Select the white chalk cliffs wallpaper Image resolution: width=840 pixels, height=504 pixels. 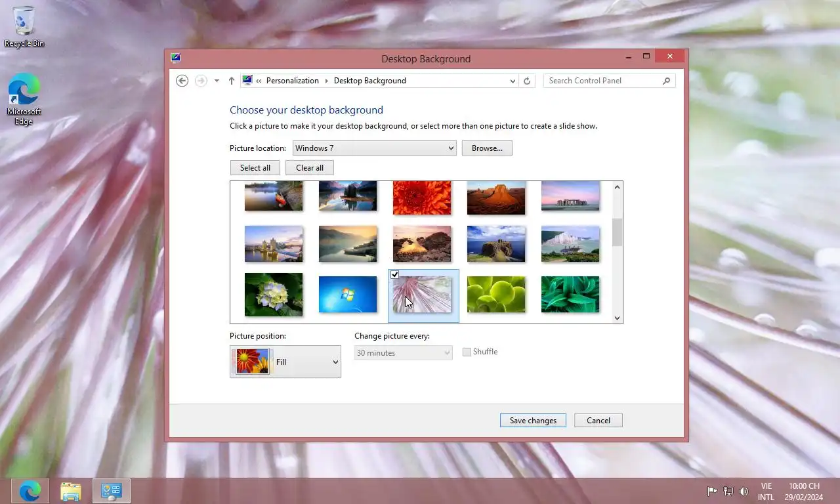pyautogui.click(x=570, y=243)
